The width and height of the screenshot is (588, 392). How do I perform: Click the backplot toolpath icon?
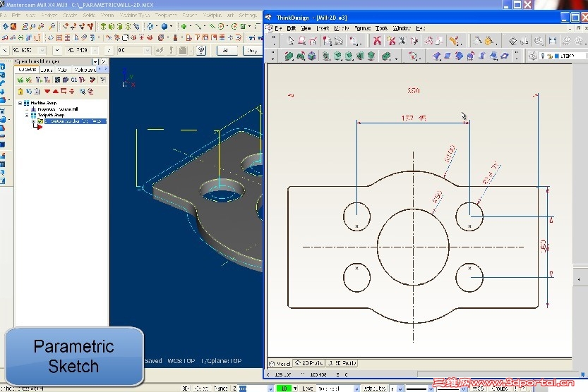pyautogui.click(x=57, y=80)
